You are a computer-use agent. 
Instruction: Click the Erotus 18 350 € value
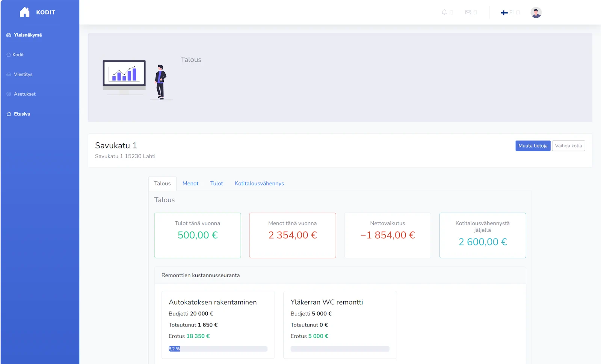point(198,336)
